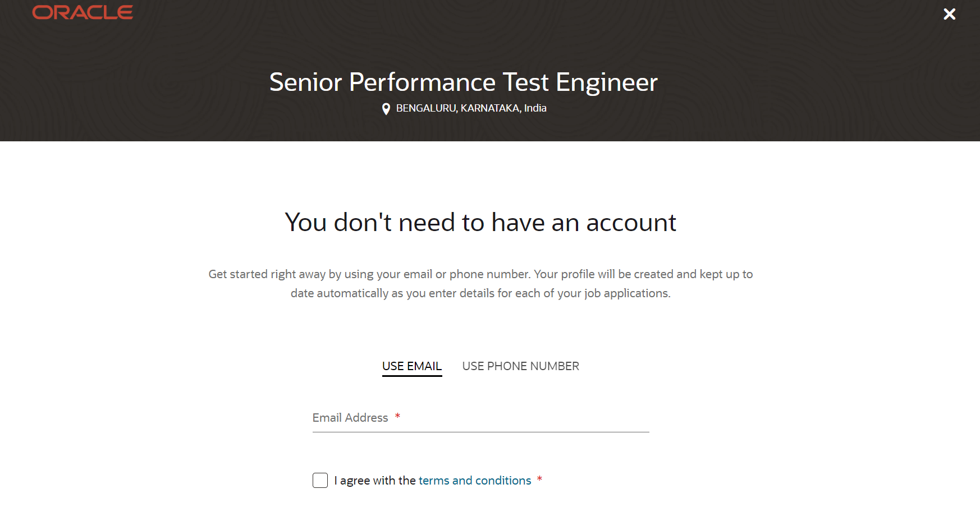
Task: Click the 'I agree with the' label text
Action: pyautogui.click(x=375, y=481)
